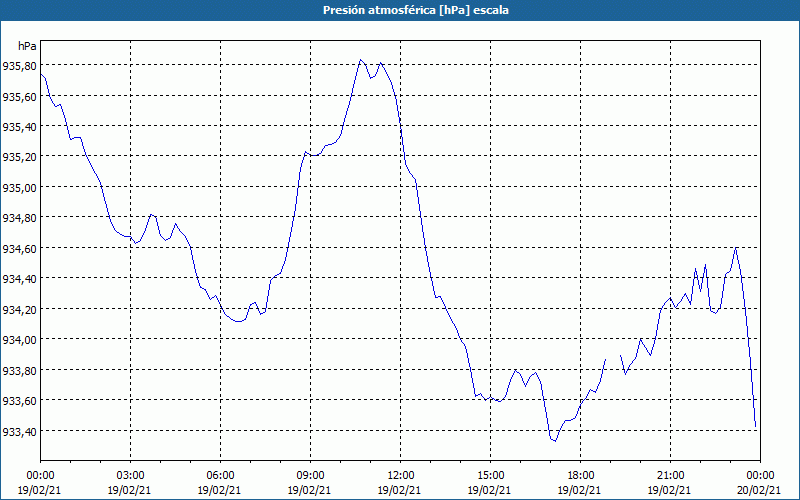The image size is (800, 500).
Task: Select the "hPa" unit label on the axis
Action: (27, 46)
